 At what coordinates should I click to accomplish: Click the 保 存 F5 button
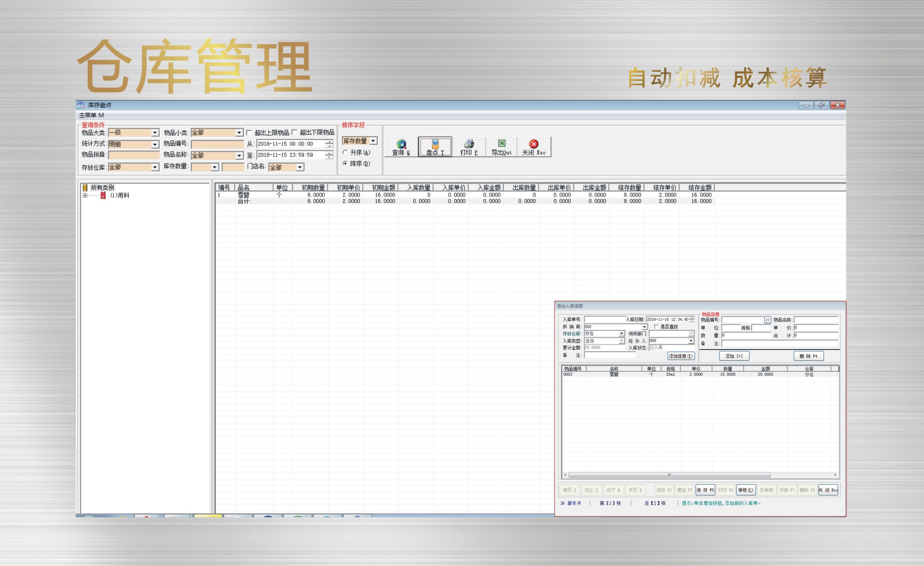pyautogui.click(x=705, y=490)
